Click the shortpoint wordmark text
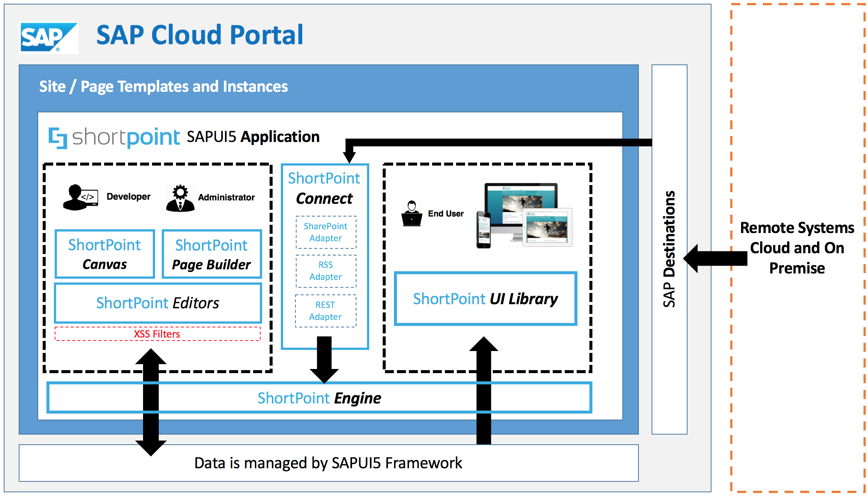Viewport: 868px width, 496px height. coord(126,137)
